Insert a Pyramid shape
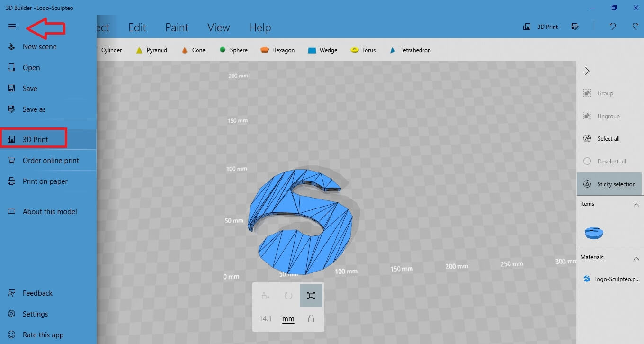Viewport: 644px width, 344px height. tap(152, 50)
